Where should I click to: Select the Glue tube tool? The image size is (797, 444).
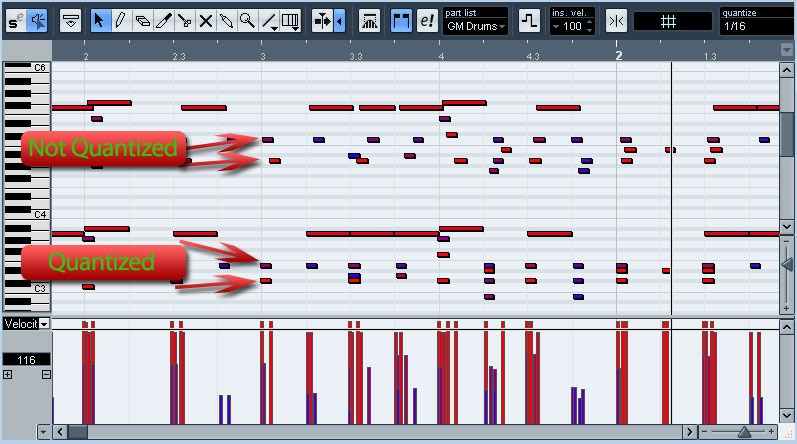pyautogui.click(x=226, y=21)
